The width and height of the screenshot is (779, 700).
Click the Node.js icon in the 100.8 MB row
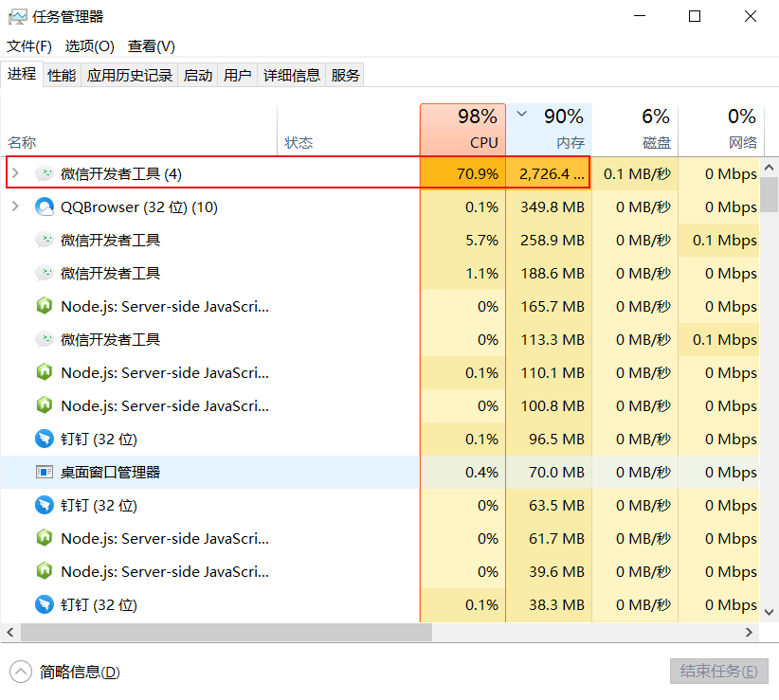(45, 405)
